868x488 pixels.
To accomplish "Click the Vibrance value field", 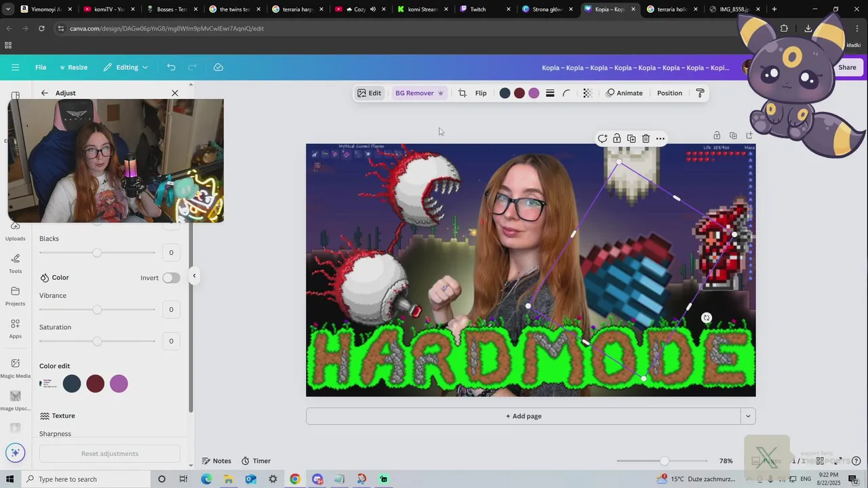I will [x=171, y=309].
